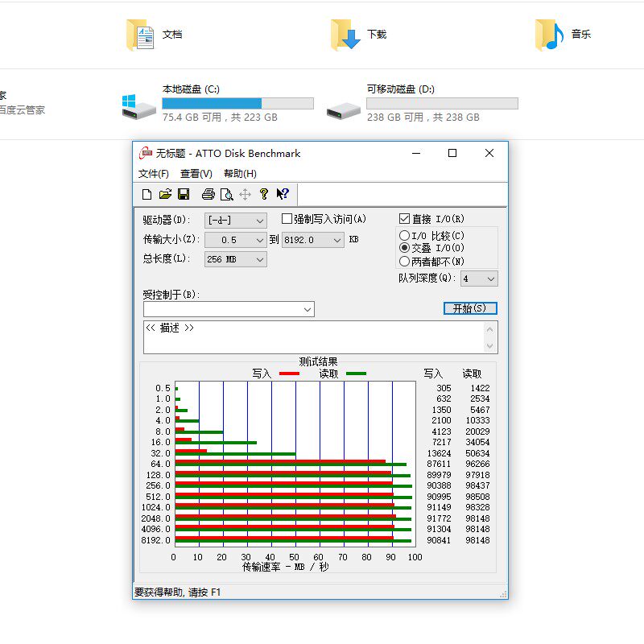Click the 64.0 row label in chart
This screenshot has width=644, height=644.
[x=160, y=464]
